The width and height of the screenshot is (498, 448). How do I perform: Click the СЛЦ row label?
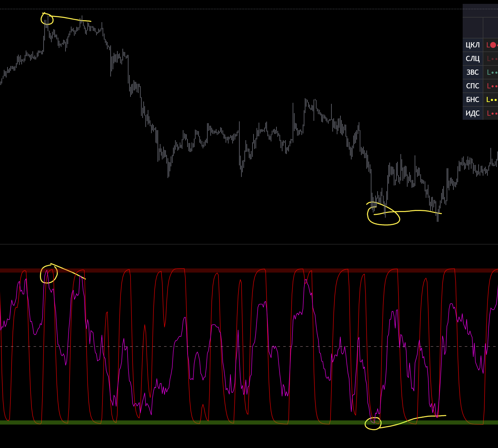[x=472, y=59]
